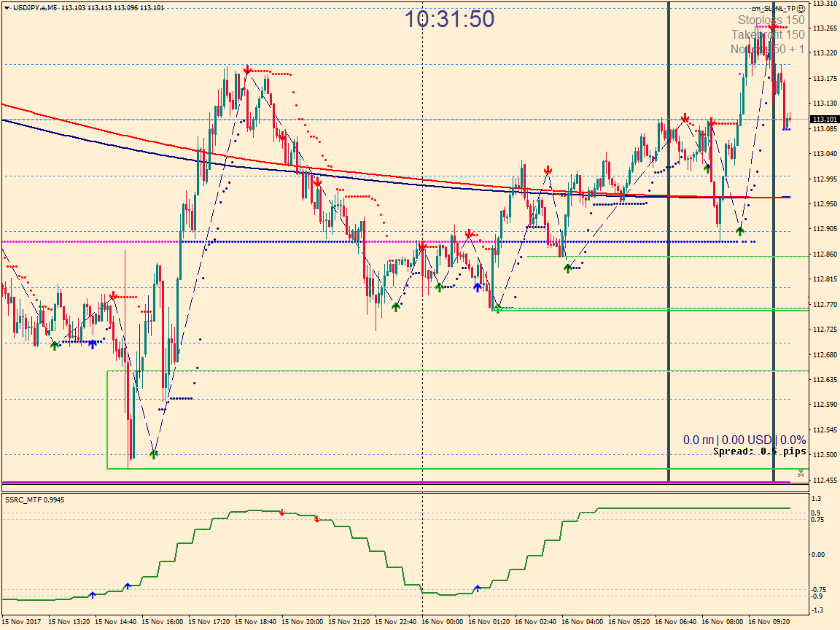Image resolution: width=840 pixels, height=630 pixels.
Task: Click the SSRC_MTF 0.9945 indicator label
Action: [35, 499]
